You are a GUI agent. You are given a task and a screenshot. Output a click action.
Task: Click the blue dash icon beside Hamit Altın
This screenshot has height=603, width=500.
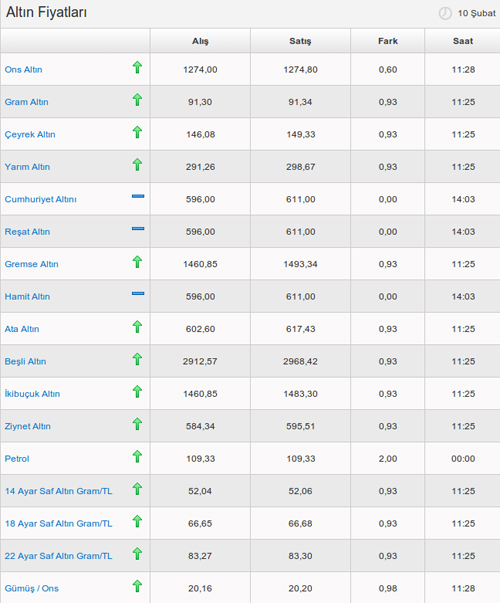(138, 293)
